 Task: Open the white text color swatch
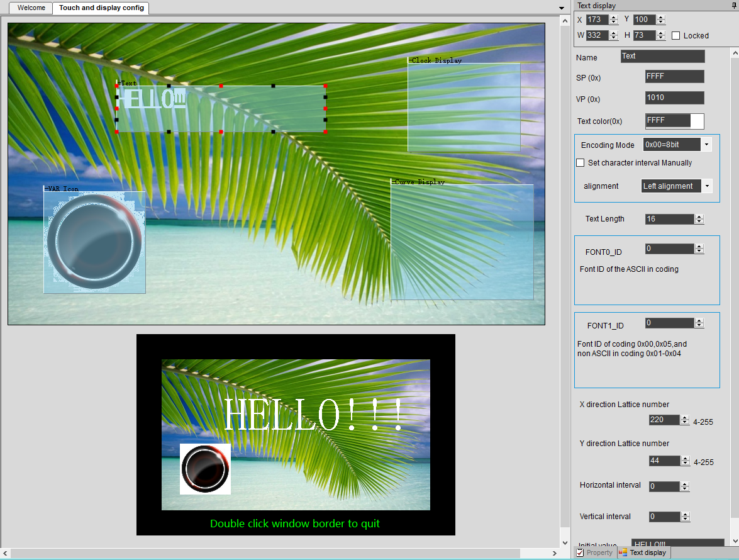697,121
